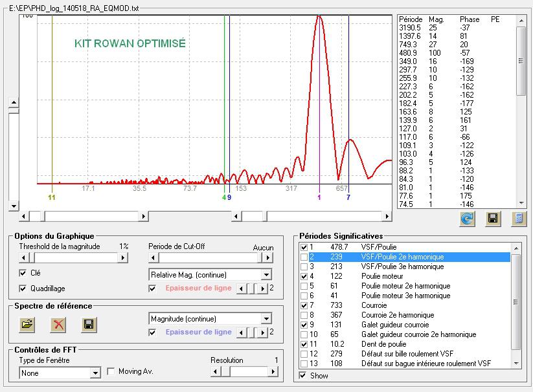Open the Relative Mag. (continue) dropdown
The height and width of the screenshot is (392, 533).
(267, 274)
